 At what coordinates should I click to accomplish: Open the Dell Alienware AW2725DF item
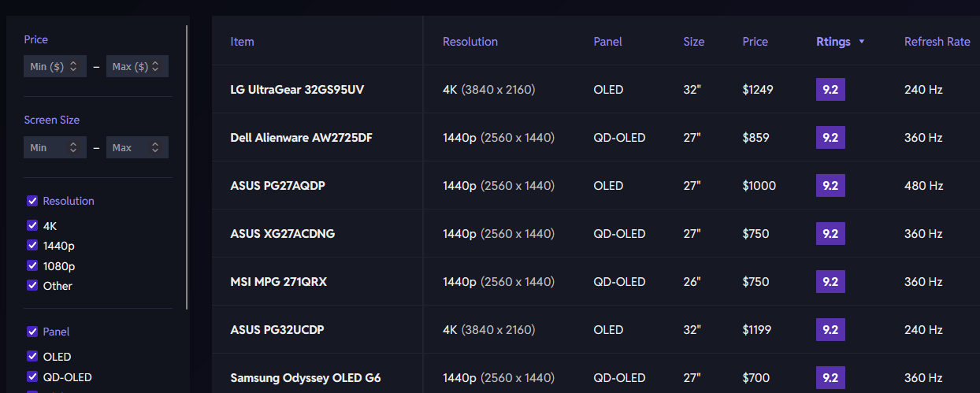(301, 138)
